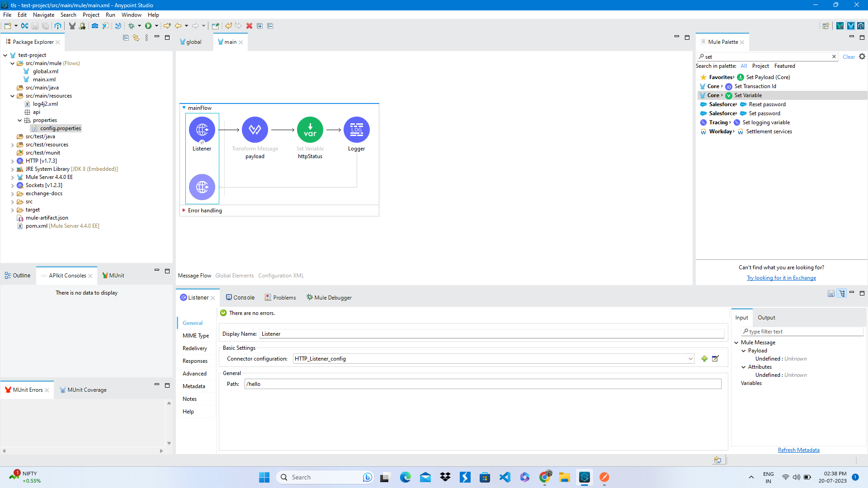Click the metadata type filter text box

tap(802, 332)
